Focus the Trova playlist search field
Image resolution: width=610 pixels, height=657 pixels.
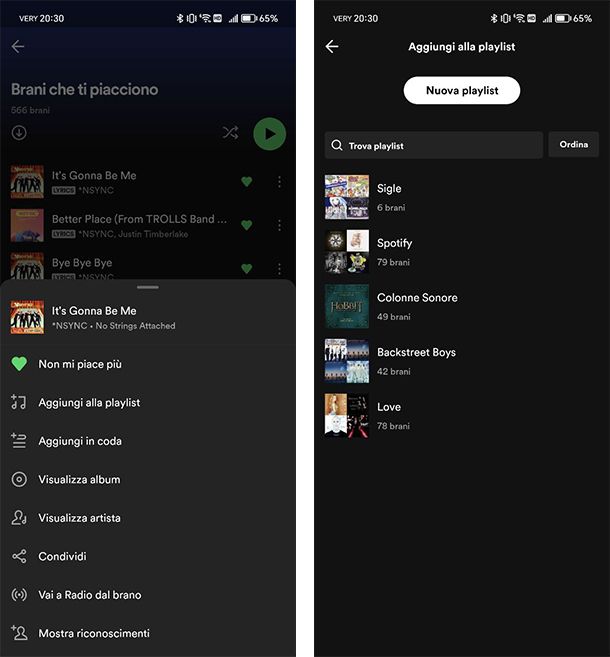434,145
